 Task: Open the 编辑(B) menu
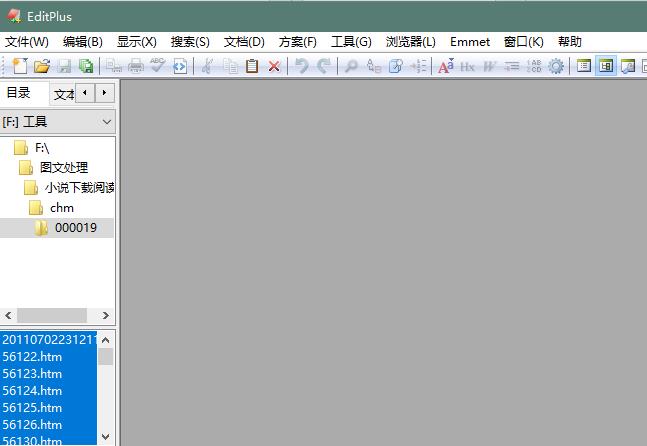(83, 42)
